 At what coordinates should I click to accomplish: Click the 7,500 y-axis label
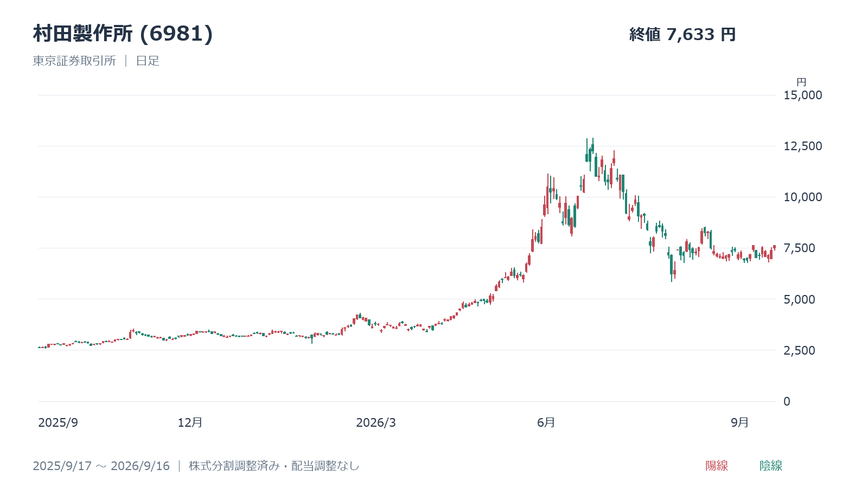point(799,248)
